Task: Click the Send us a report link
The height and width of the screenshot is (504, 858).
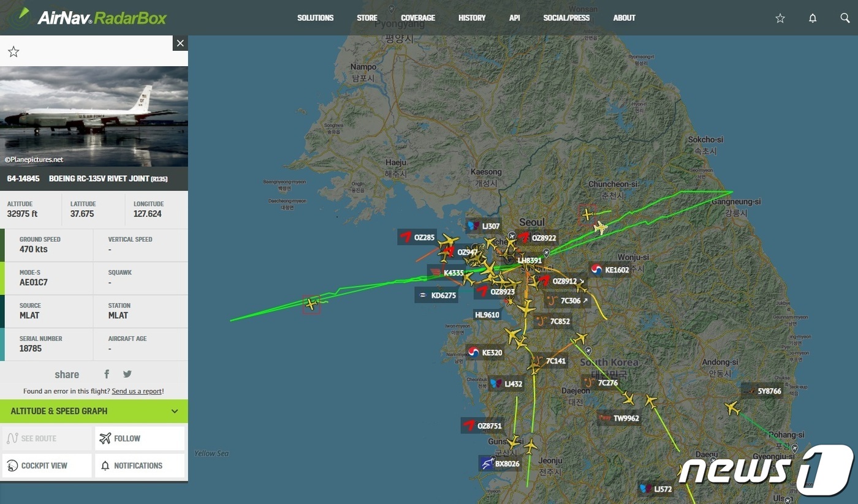Action: click(x=137, y=391)
